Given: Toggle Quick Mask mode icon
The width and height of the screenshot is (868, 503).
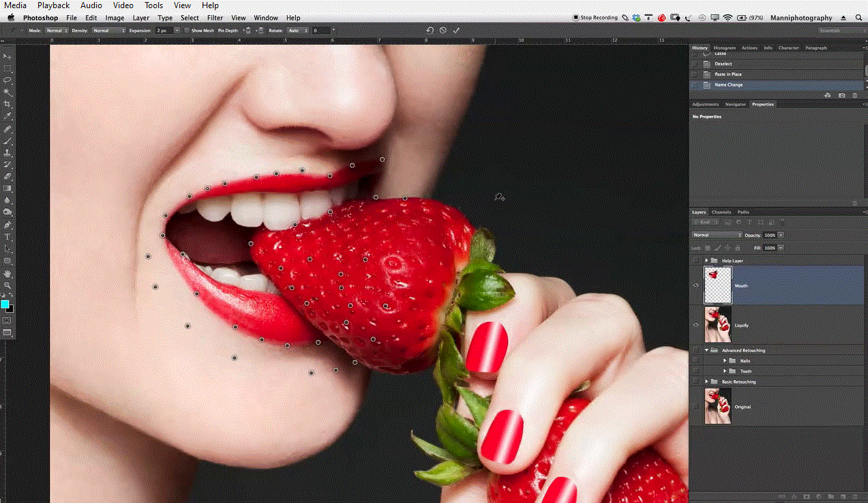Looking at the screenshot, I should tap(8, 320).
